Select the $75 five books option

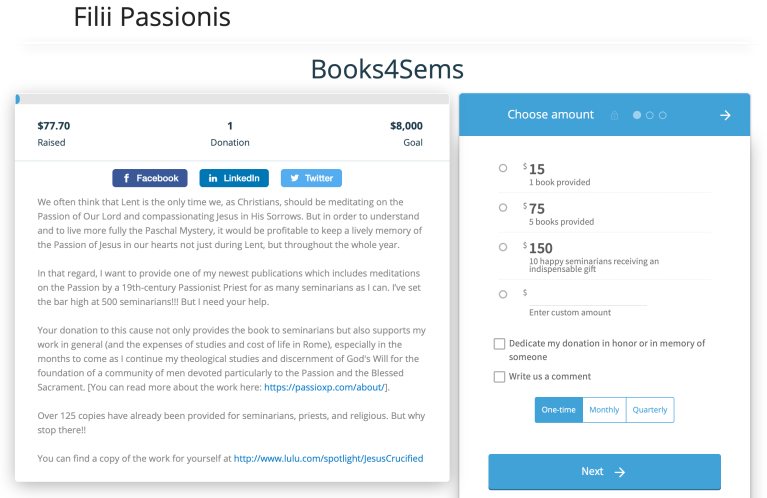502,207
